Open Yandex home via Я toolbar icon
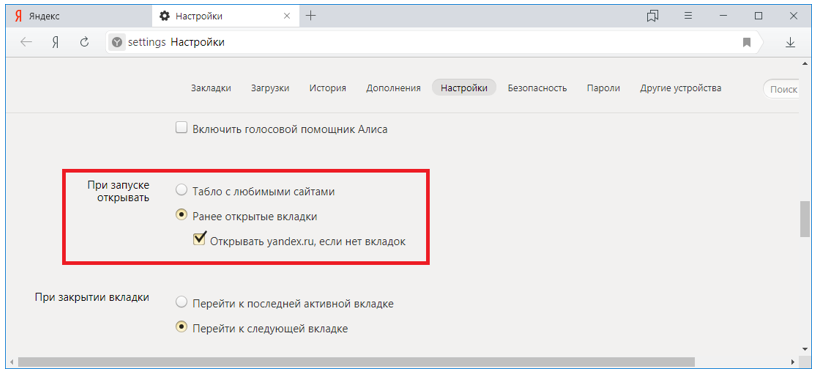 pos(55,42)
